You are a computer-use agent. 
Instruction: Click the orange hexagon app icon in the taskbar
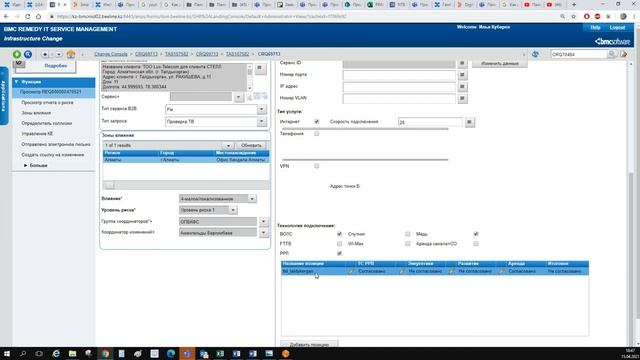286,354
